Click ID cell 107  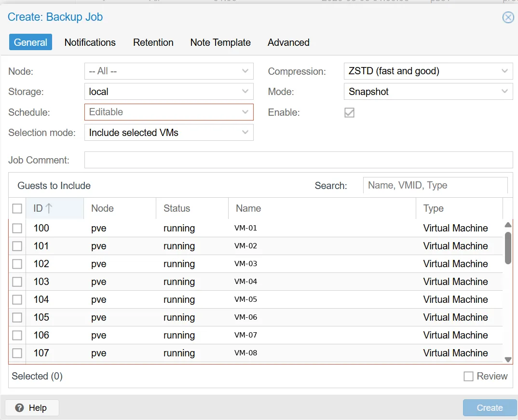(x=41, y=353)
